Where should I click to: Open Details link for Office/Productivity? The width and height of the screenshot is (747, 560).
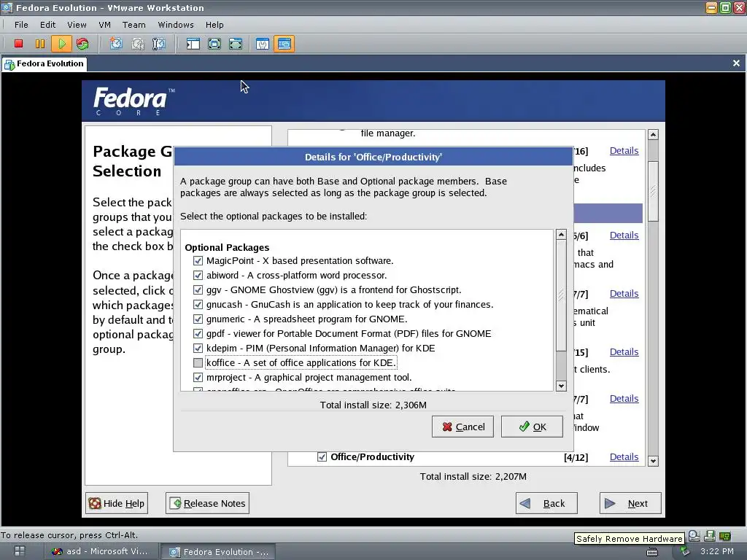(624, 457)
